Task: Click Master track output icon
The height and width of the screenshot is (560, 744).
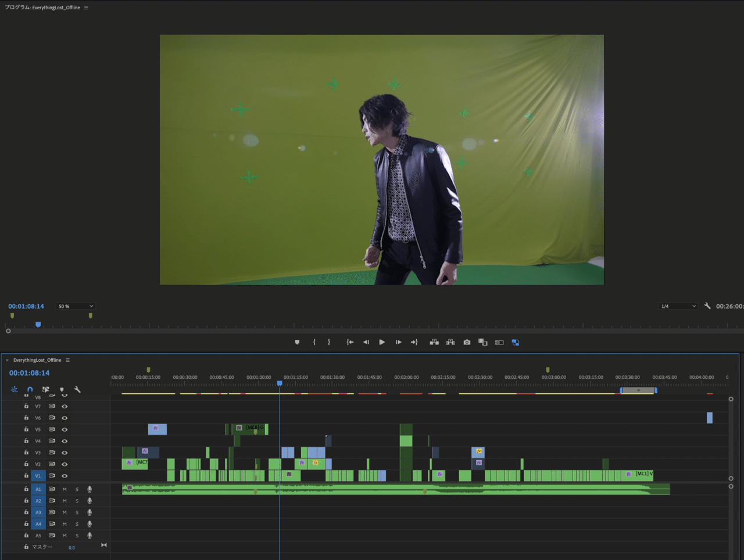Action: coord(104,545)
